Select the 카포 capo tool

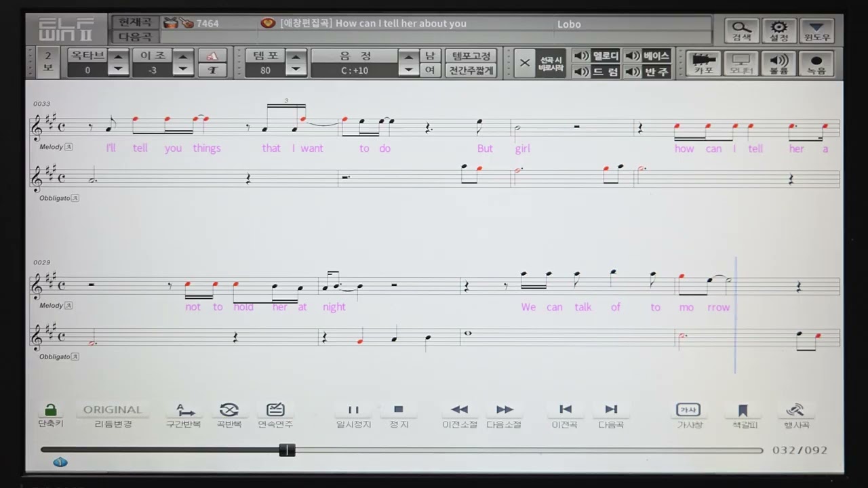click(703, 63)
